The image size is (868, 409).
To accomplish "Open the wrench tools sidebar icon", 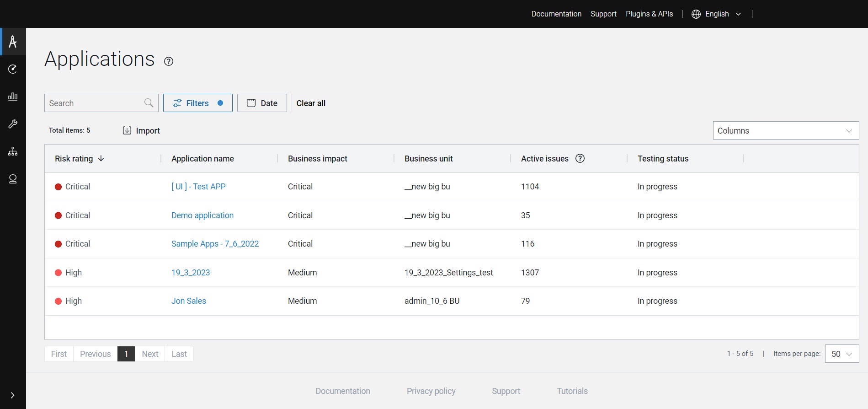I will point(13,124).
